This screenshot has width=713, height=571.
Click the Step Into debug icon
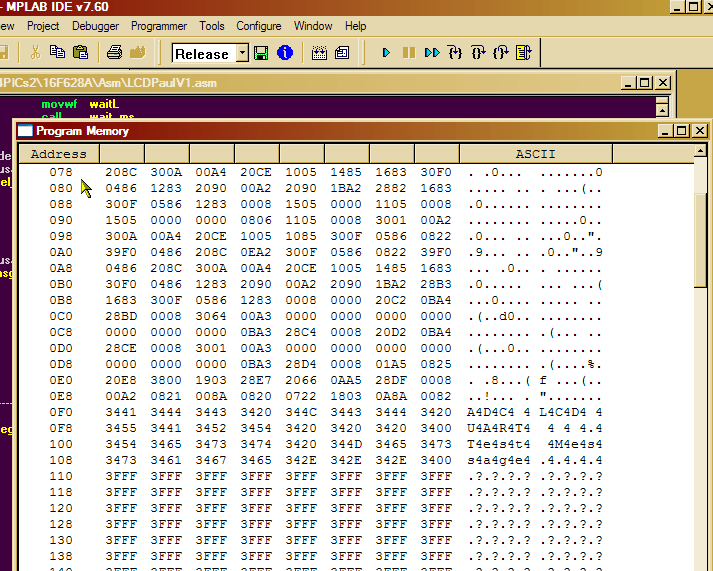[455, 53]
